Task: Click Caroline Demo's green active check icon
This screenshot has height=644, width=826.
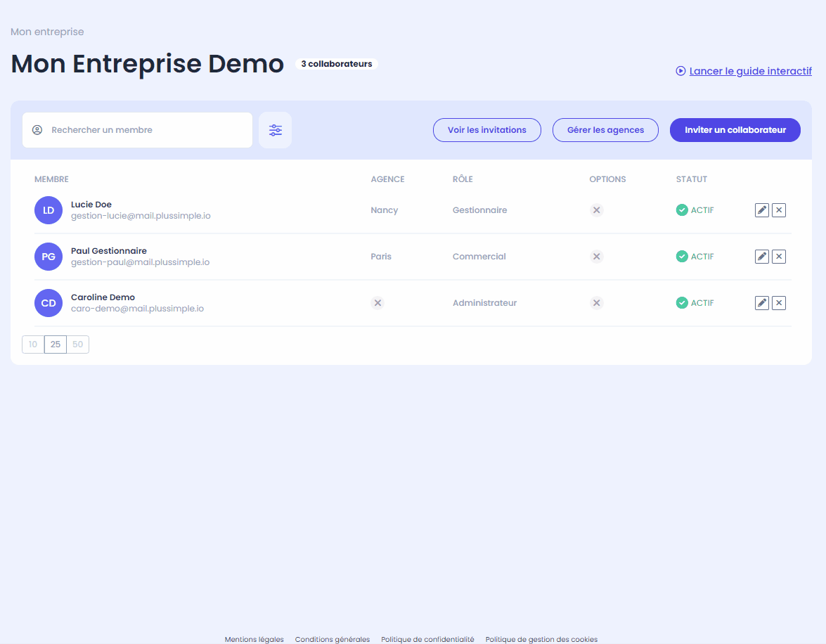Action: [682, 303]
